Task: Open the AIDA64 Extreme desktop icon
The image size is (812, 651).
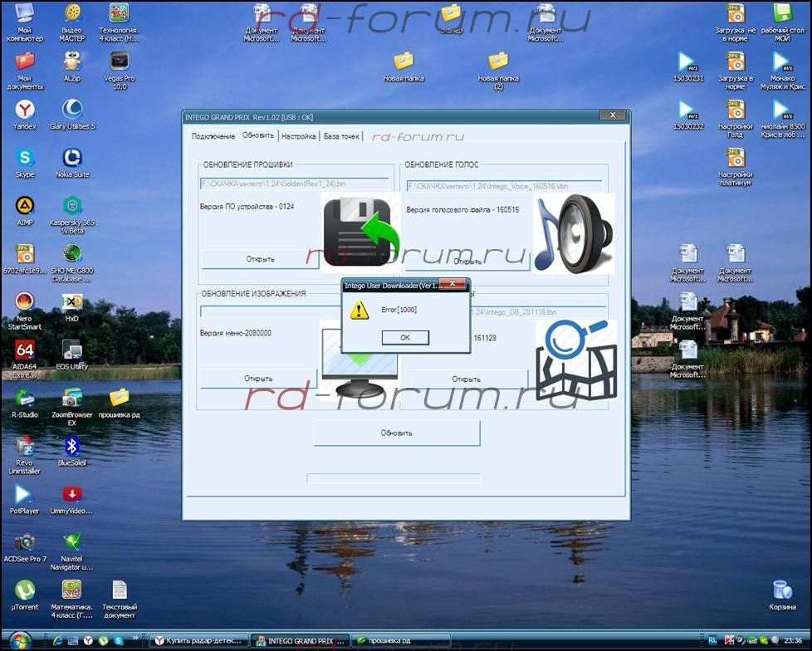Action: 25,350
